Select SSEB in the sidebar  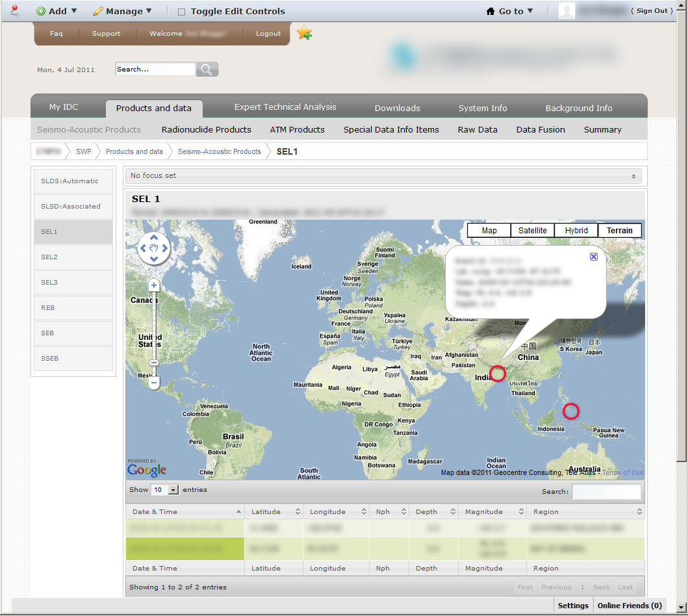click(x=73, y=359)
